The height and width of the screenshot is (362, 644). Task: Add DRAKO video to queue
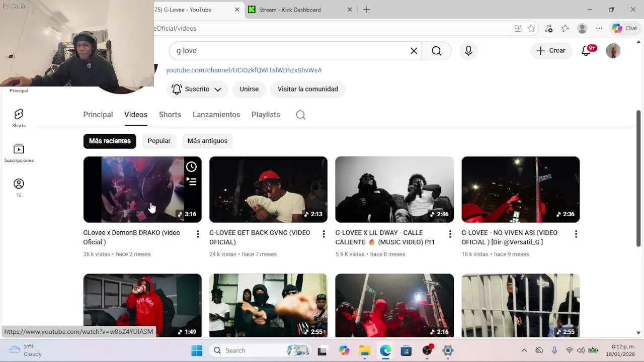pos(191,182)
